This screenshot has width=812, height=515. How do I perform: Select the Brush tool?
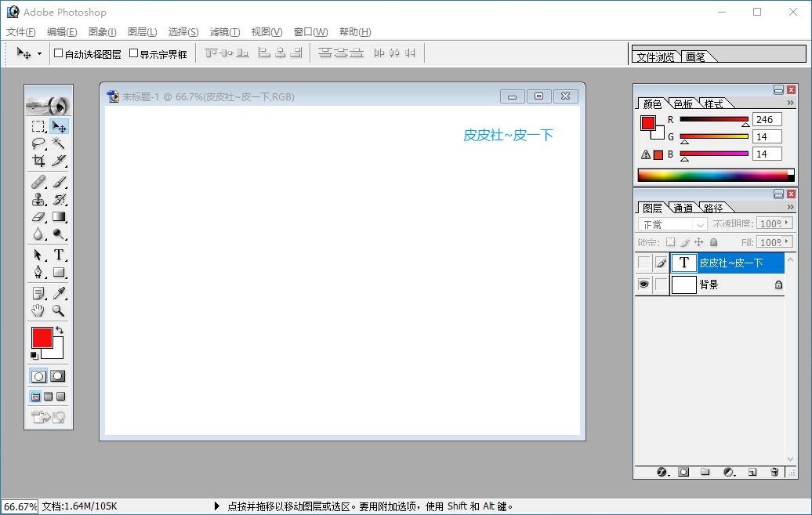pyautogui.click(x=59, y=182)
